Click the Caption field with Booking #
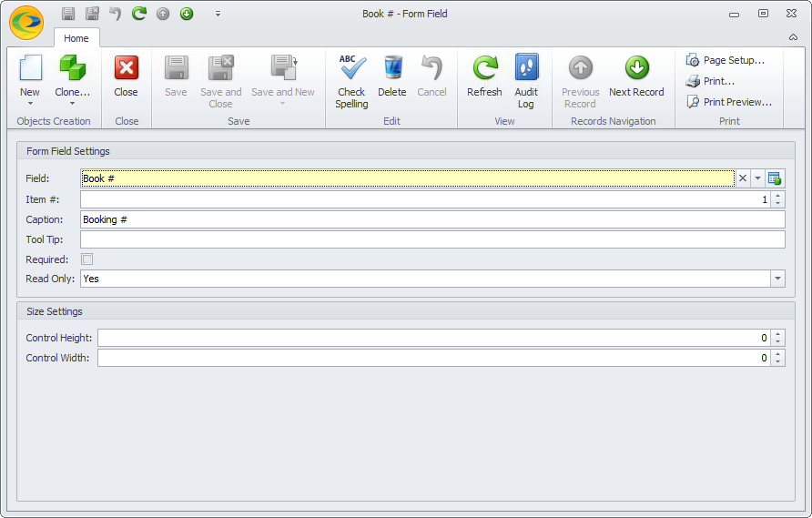The image size is (812, 518). [x=432, y=219]
